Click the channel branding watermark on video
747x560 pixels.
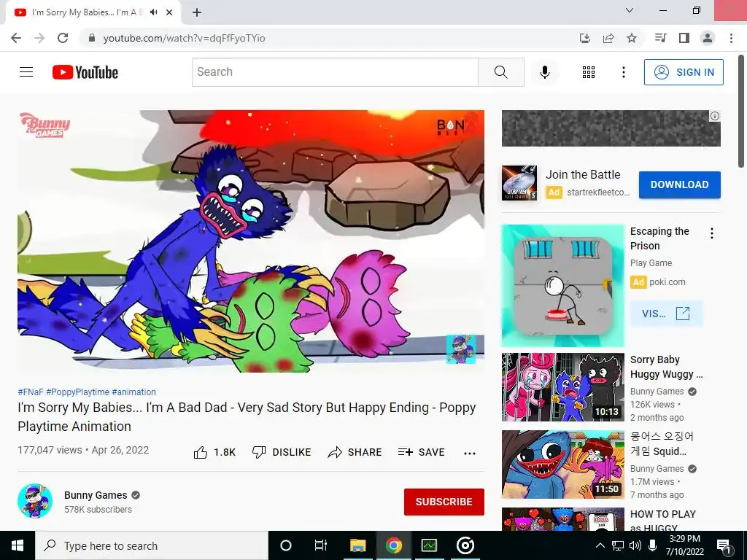[461, 349]
